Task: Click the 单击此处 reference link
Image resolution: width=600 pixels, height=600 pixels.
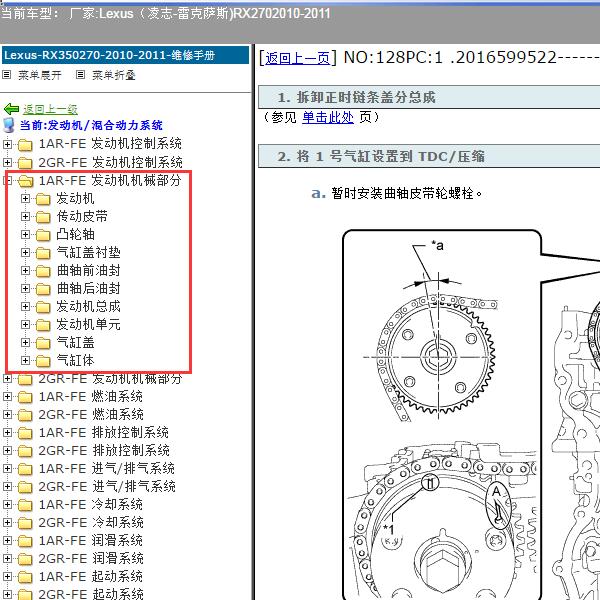Action: tap(328, 117)
